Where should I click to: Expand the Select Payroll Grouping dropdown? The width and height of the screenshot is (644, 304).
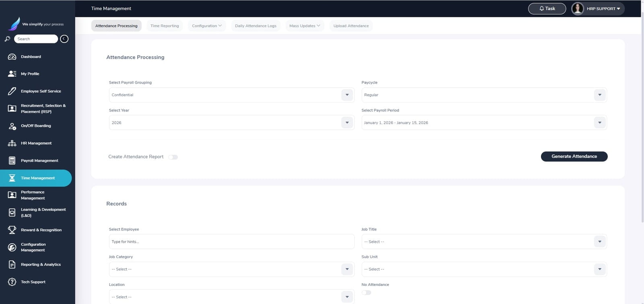[x=231, y=95]
